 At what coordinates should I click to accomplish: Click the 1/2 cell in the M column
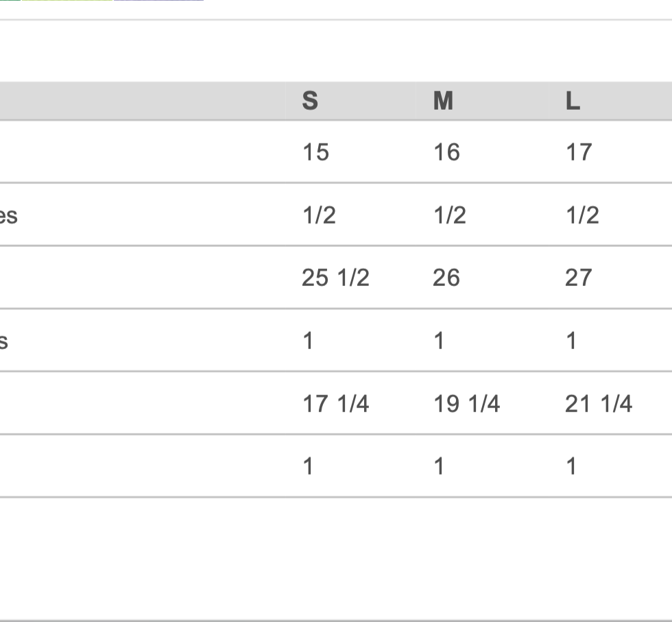tap(450, 215)
